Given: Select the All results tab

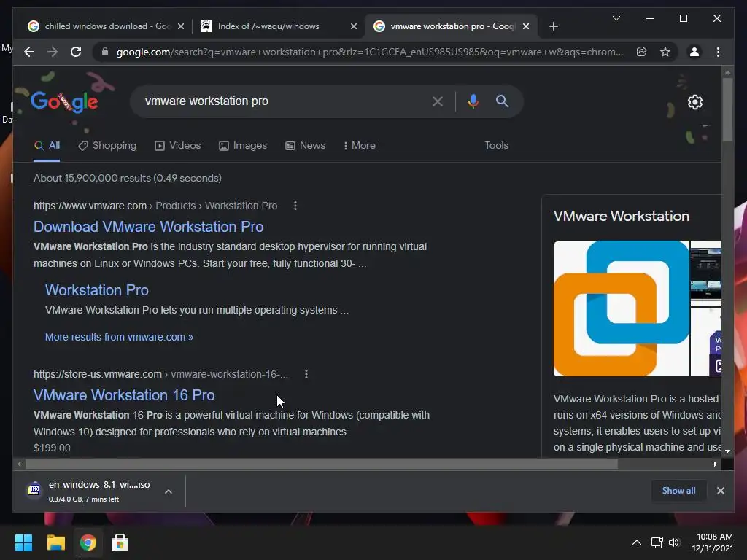Looking at the screenshot, I should point(47,146).
